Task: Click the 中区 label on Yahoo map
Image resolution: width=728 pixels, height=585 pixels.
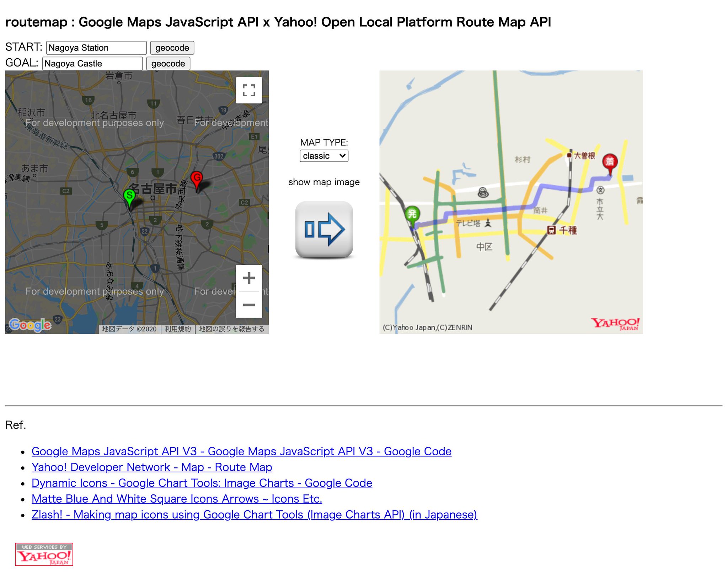Action: pyautogui.click(x=484, y=247)
